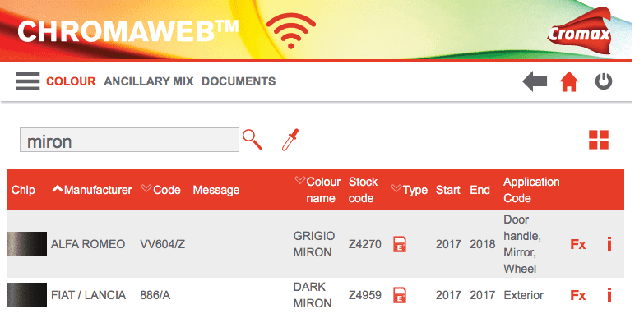This screenshot has width=644, height=323.
Task: Go back with the arrow icon
Action: click(535, 81)
